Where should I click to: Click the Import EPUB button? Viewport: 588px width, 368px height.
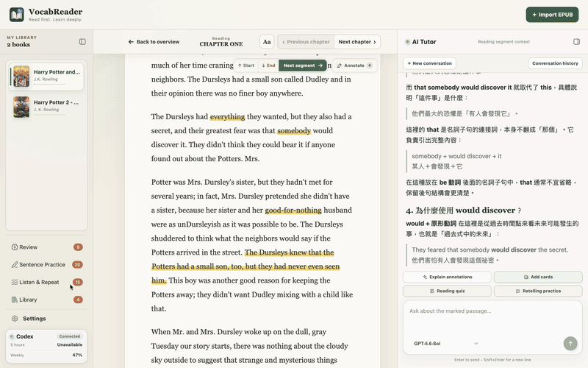pyautogui.click(x=552, y=15)
